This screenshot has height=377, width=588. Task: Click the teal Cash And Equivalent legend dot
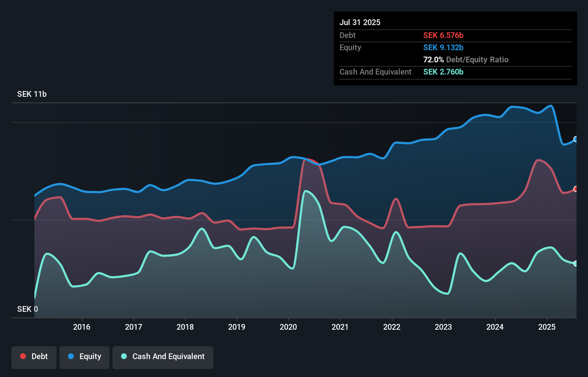click(123, 357)
